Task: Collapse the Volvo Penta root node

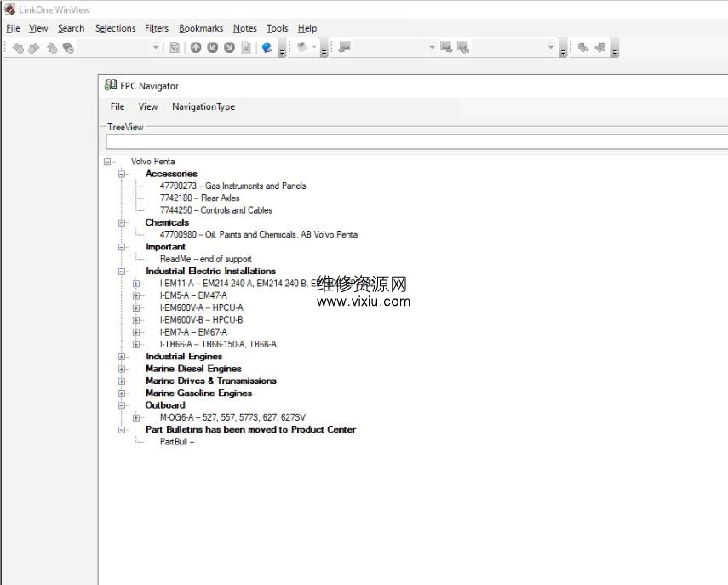Action: click(x=107, y=162)
